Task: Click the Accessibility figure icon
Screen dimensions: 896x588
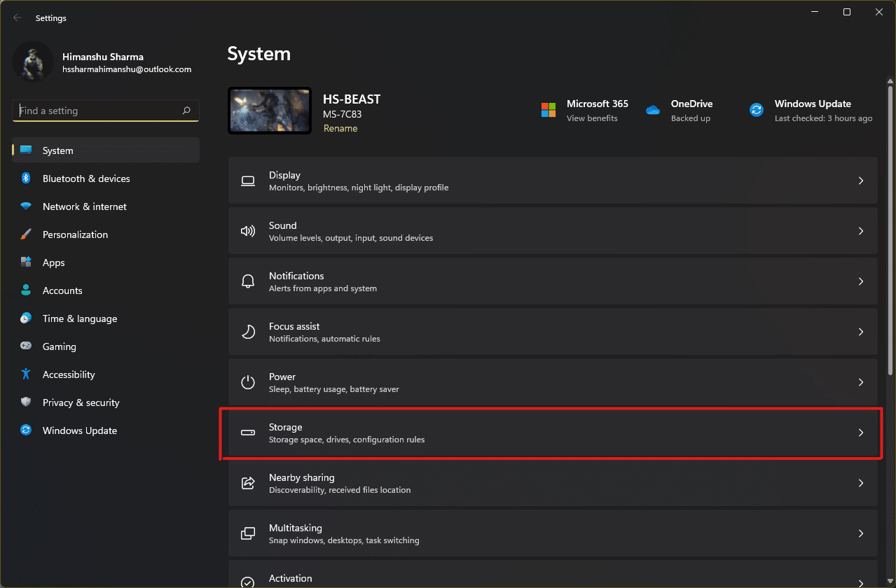Action: pyautogui.click(x=26, y=374)
